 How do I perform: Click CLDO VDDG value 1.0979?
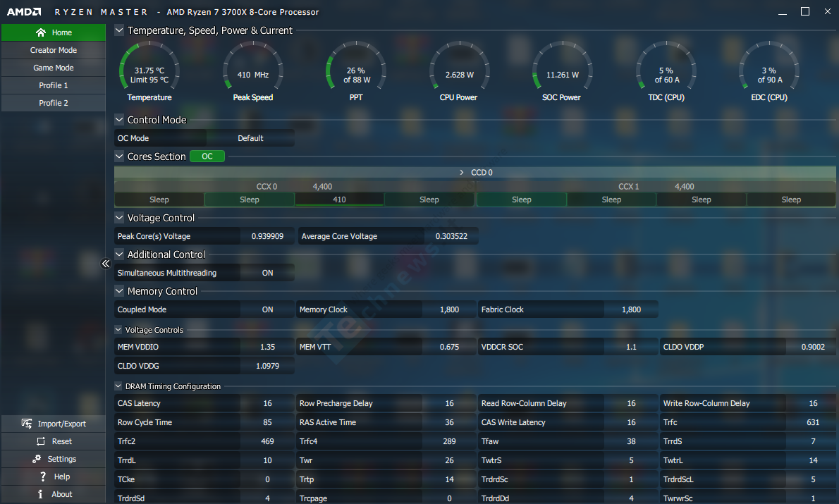(x=267, y=366)
